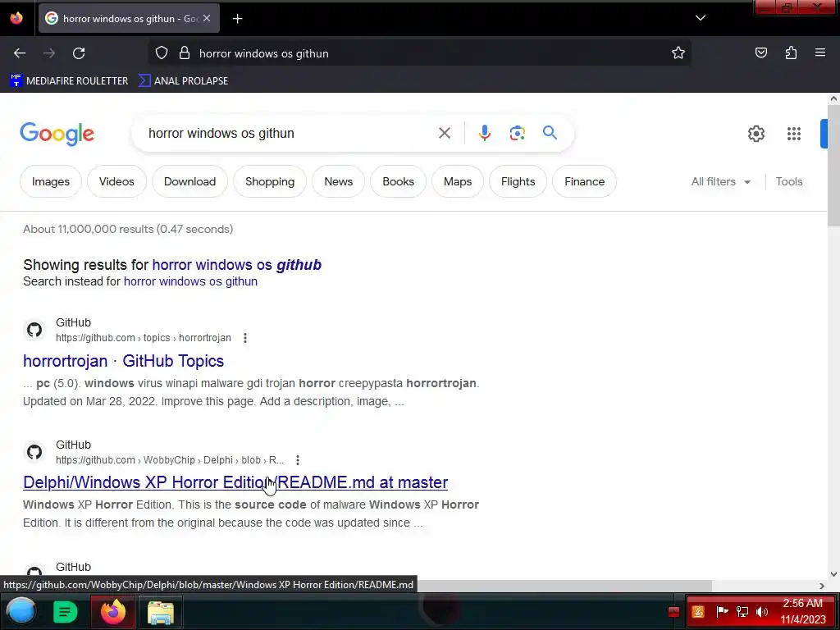Click GitHub favicon of Delphi result
Screen dimensions: 840x630
pos(34,452)
